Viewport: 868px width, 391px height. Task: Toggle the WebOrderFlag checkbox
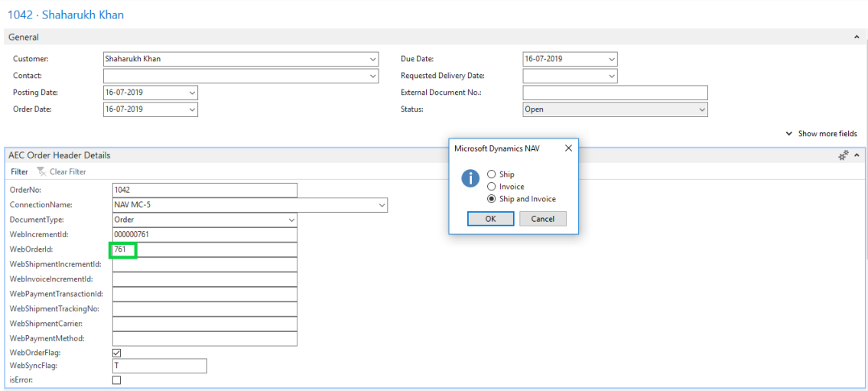(x=117, y=353)
